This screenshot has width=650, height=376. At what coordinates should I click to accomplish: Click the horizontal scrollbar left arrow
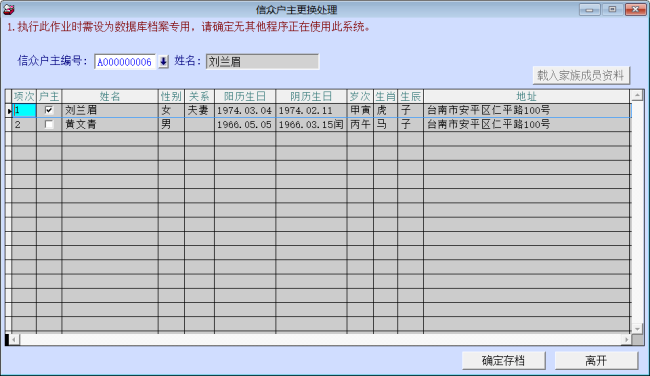click(14, 340)
